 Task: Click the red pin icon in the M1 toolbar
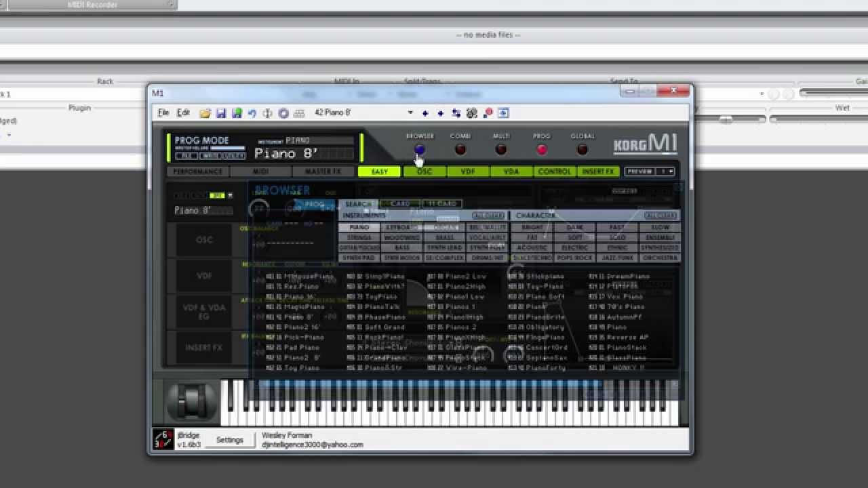tap(488, 113)
